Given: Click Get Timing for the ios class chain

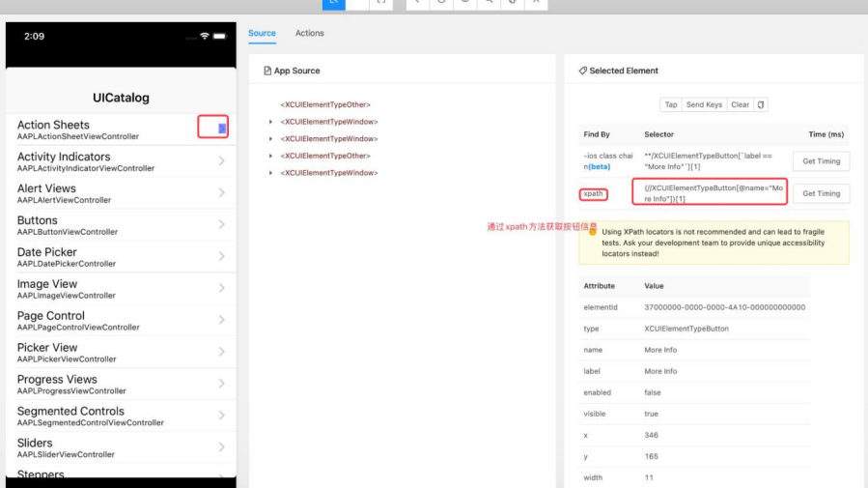Looking at the screenshot, I should pos(821,161).
